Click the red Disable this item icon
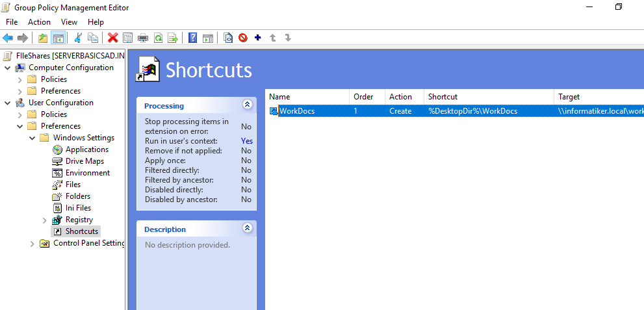Viewport: 644px width, 310px height. 243,38
